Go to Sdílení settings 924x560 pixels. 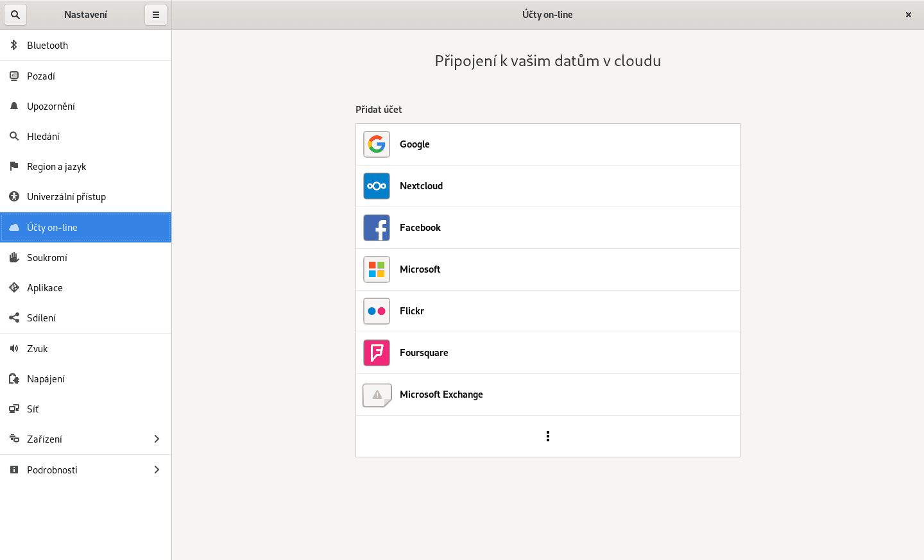(x=86, y=318)
